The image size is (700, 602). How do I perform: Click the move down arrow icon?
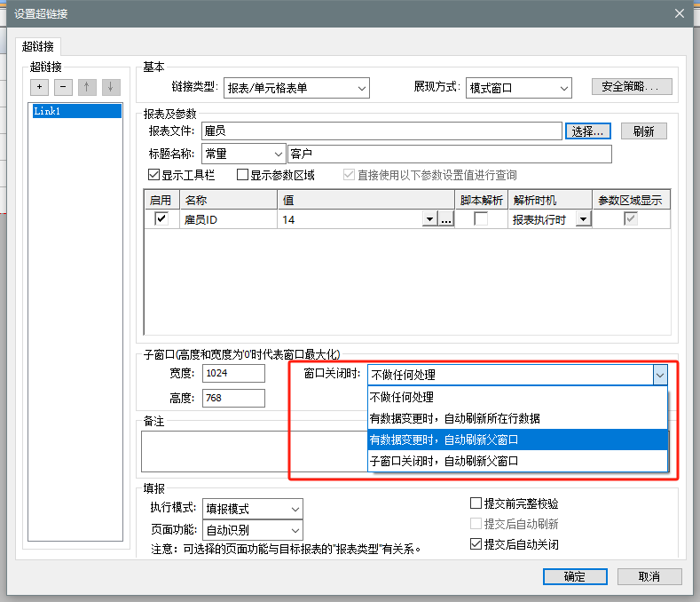[110, 87]
